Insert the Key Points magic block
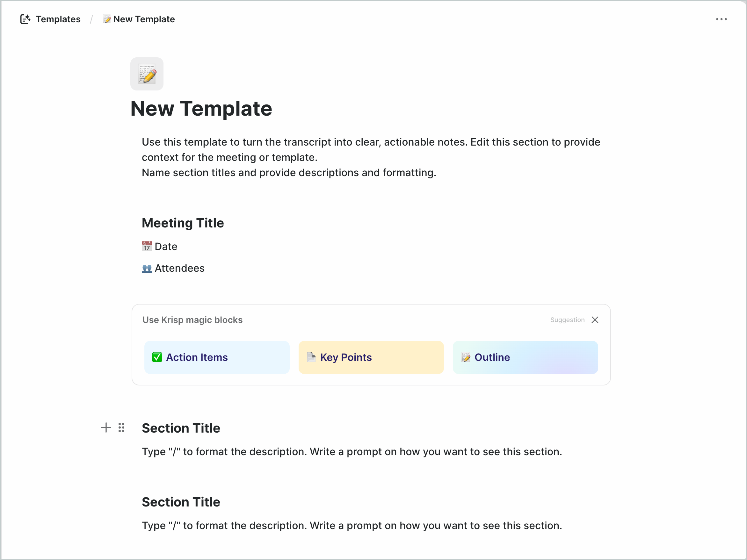Screen dimensions: 747x560 371,357
